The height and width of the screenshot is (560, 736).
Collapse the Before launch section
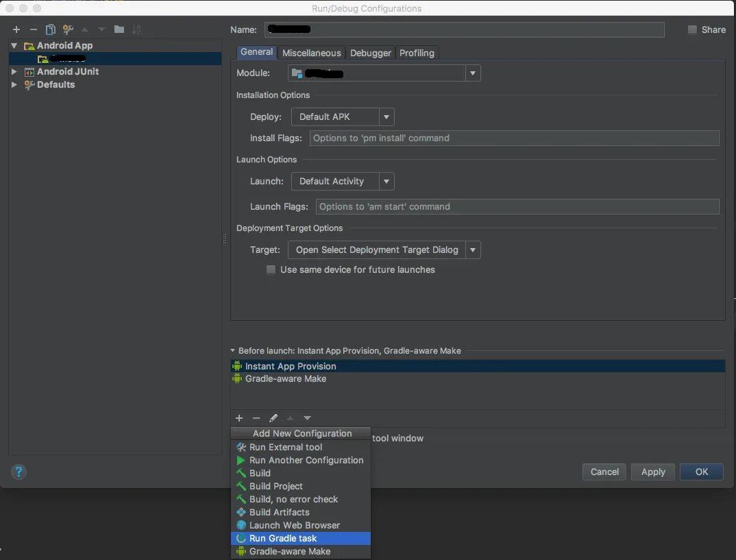pyautogui.click(x=233, y=350)
